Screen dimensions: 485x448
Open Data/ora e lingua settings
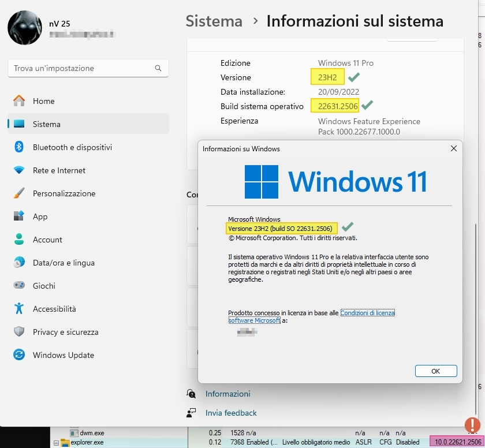point(88,263)
